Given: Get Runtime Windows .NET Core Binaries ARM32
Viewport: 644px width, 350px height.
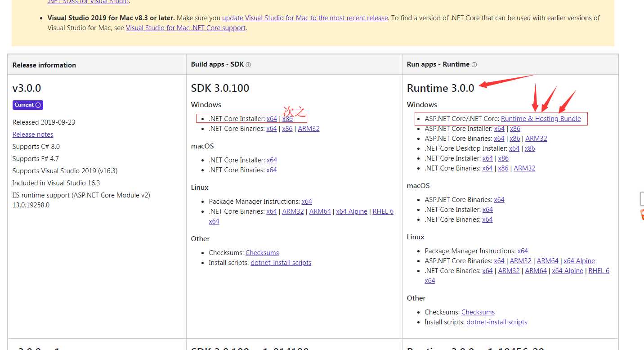Looking at the screenshot, I should (524, 168).
